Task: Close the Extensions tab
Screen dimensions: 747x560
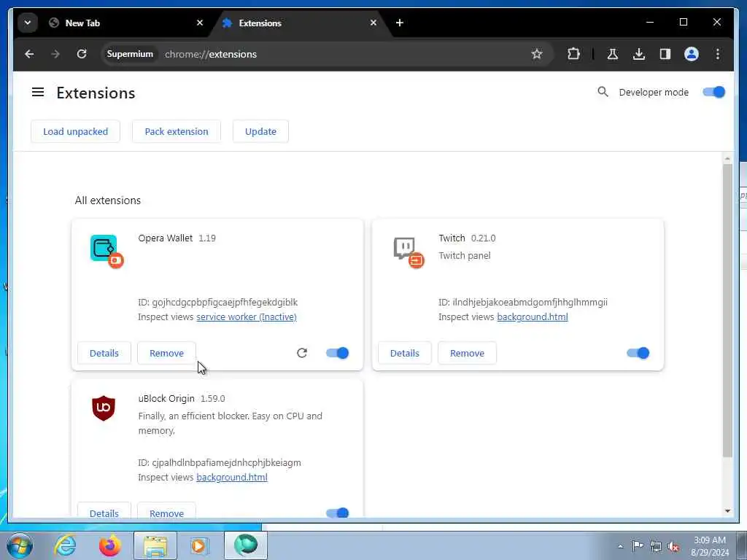Action: click(x=373, y=23)
